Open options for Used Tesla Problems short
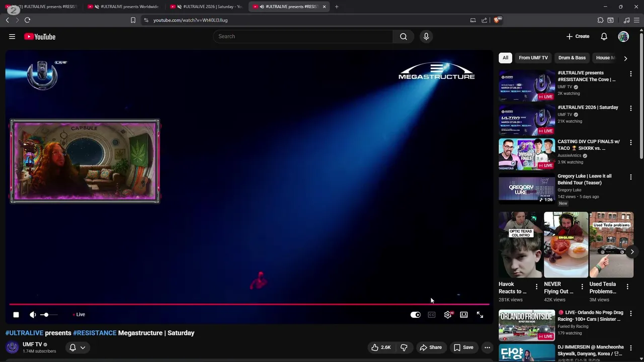The image size is (644, 362). pyautogui.click(x=627, y=287)
